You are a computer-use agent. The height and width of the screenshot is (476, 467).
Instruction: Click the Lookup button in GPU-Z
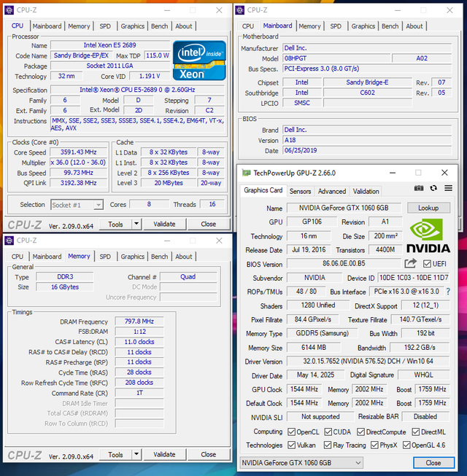coord(428,208)
